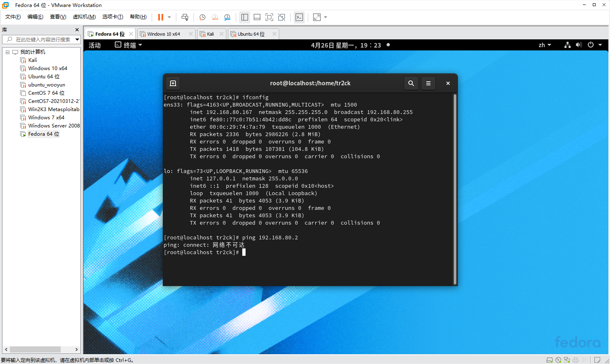
Task: Click the power icon in the GNOME top bar
Action: click(591, 45)
